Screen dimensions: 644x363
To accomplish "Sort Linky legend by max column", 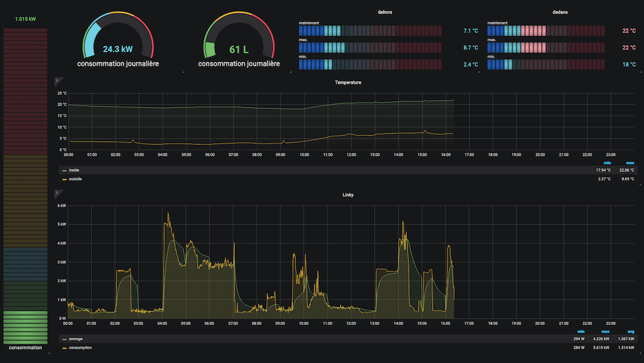I will [x=605, y=332].
